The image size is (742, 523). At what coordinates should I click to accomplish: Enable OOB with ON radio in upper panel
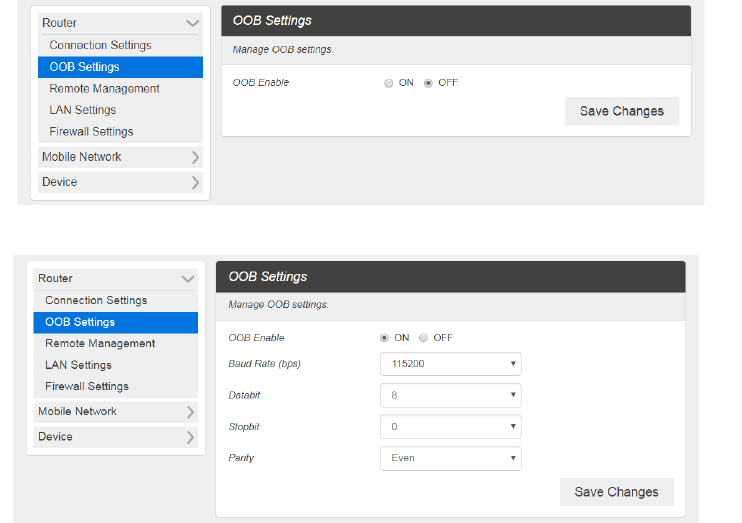click(x=389, y=83)
